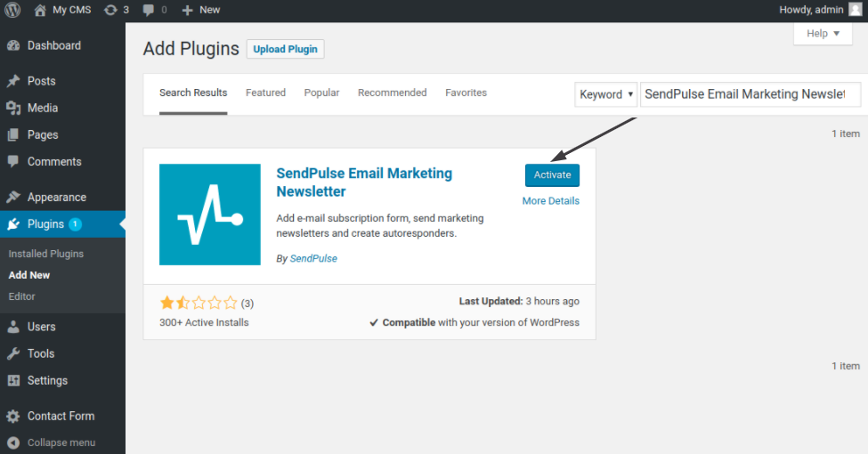
Task: Click the admin avatar icon
Action: 855,10
